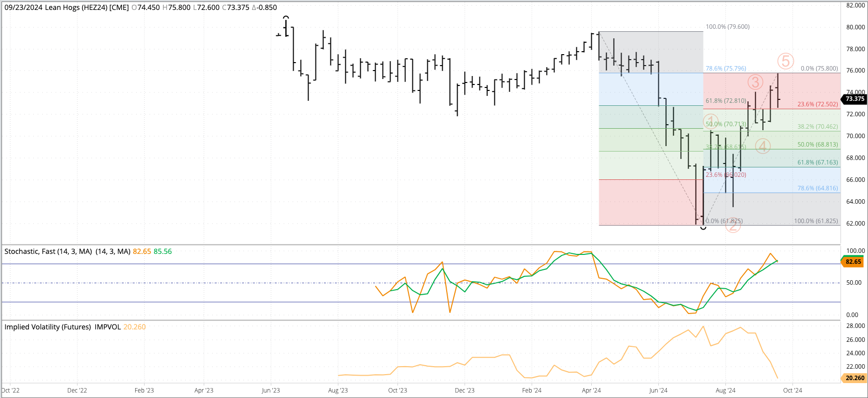The width and height of the screenshot is (868, 398).
Task: Click the low arc marker below July 2024 bar
Action: point(703,228)
